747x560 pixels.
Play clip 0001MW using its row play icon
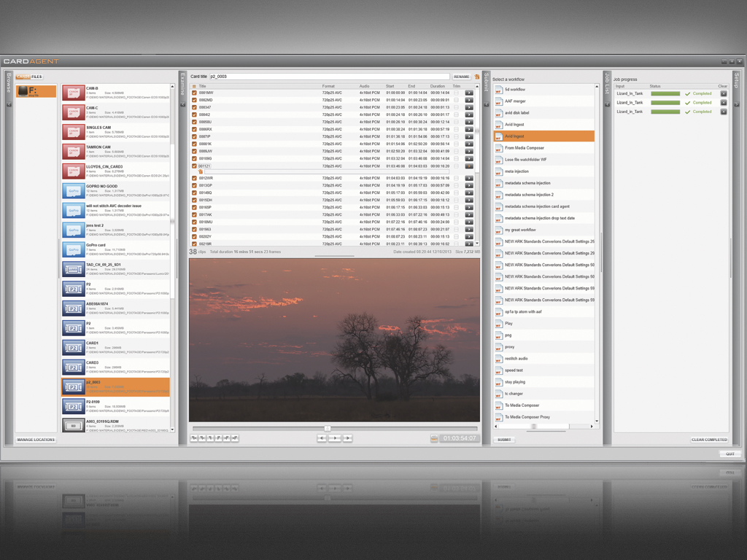469,93
